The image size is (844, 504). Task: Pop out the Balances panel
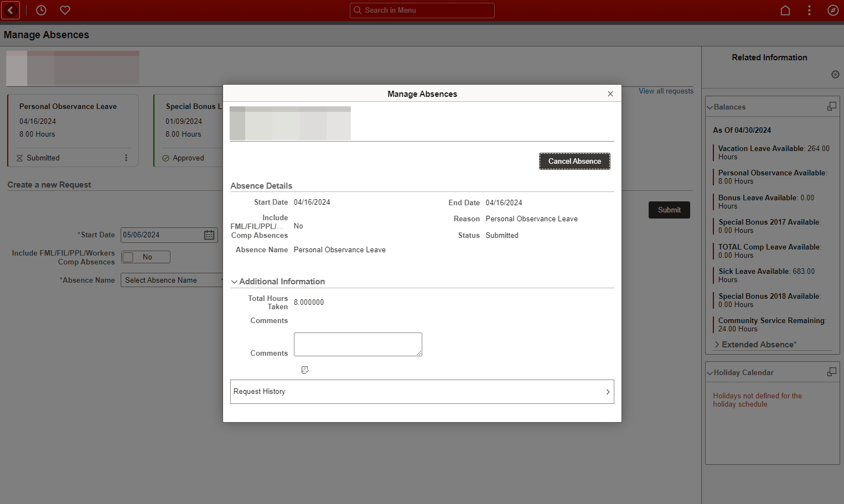pyautogui.click(x=832, y=106)
